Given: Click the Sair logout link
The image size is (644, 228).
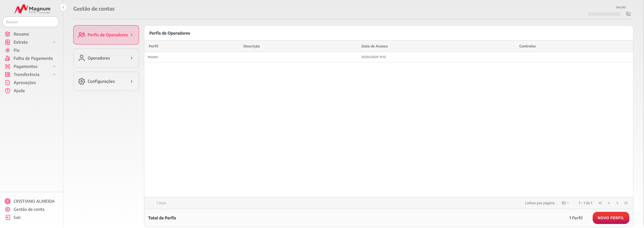Looking at the screenshot, I should pos(17,217).
